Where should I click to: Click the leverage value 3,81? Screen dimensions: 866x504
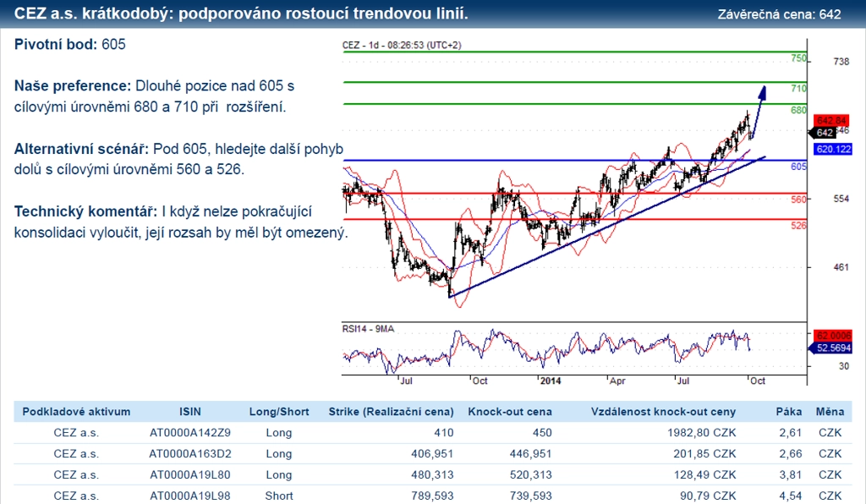tap(791, 474)
